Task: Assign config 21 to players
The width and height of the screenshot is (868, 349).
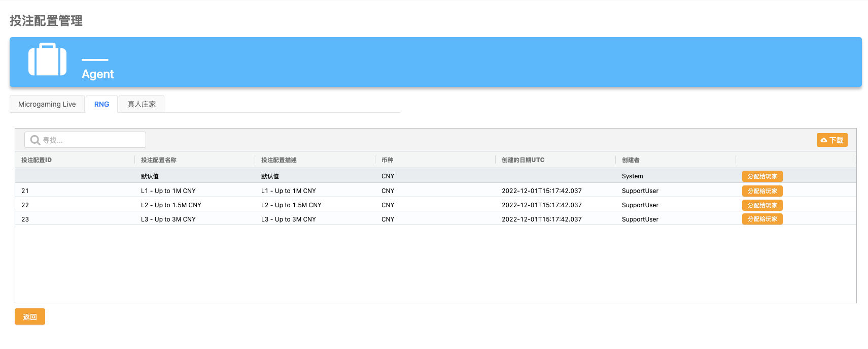Action: (x=762, y=191)
